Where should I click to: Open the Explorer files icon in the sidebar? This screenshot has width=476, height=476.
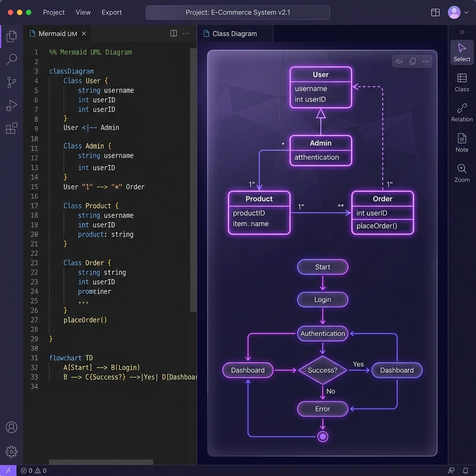12,36
